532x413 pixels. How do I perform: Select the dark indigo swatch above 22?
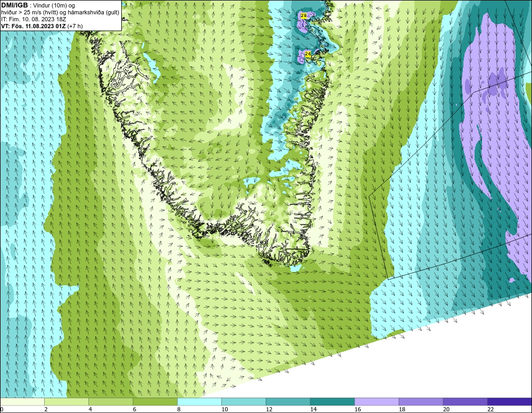point(510,402)
